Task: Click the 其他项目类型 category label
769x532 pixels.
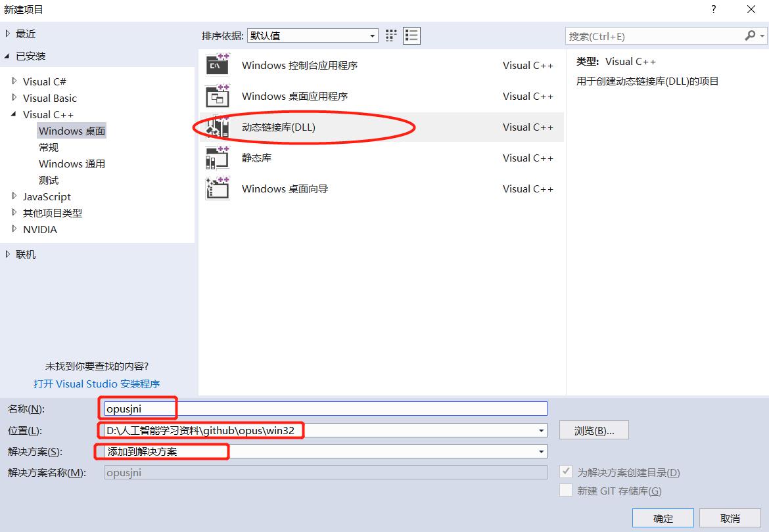Action: point(53,213)
